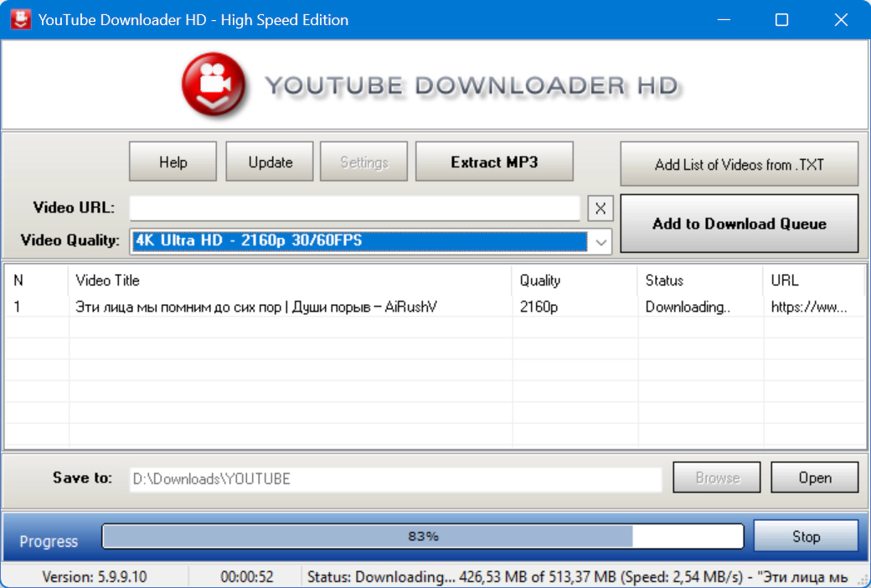Click Add List of Videos from .TXT
The image size is (871, 588).
pos(739,164)
